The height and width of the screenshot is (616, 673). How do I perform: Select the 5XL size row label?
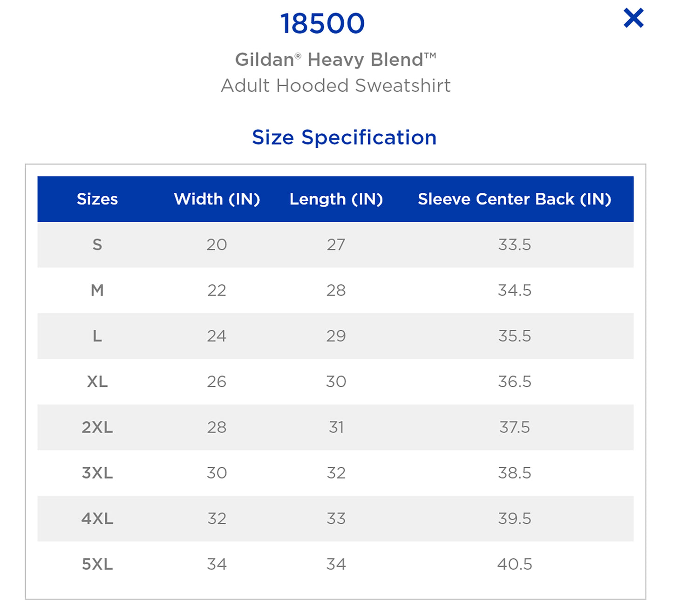(x=97, y=564)
